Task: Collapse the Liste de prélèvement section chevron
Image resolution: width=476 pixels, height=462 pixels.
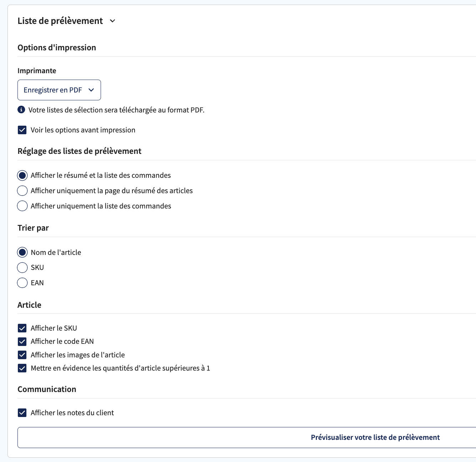Action: 112,21
